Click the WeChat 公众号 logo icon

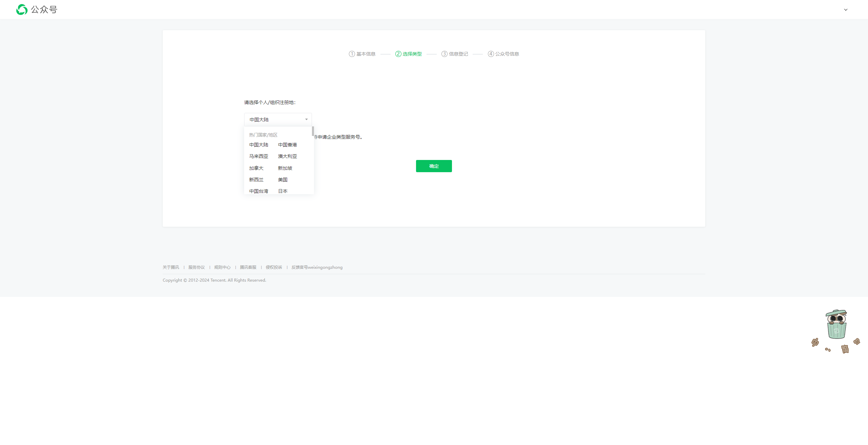click(22, 9)
